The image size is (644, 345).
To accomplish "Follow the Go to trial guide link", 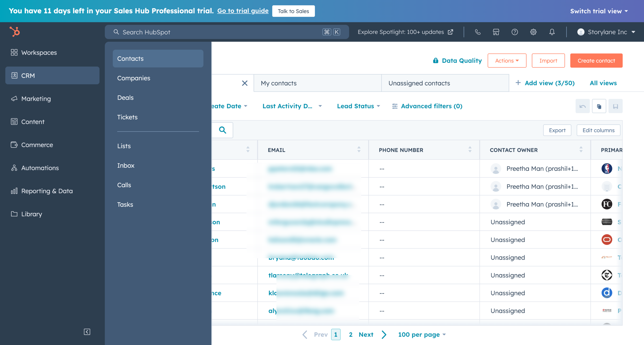I will tap(243, 11).
